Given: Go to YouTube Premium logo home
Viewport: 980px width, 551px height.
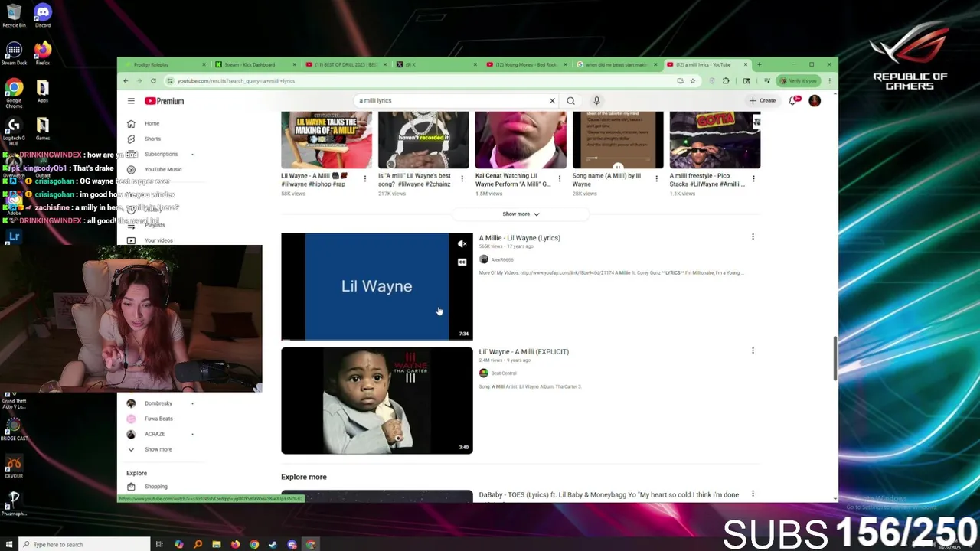Looking at the screenshot, I should point(164,101).
